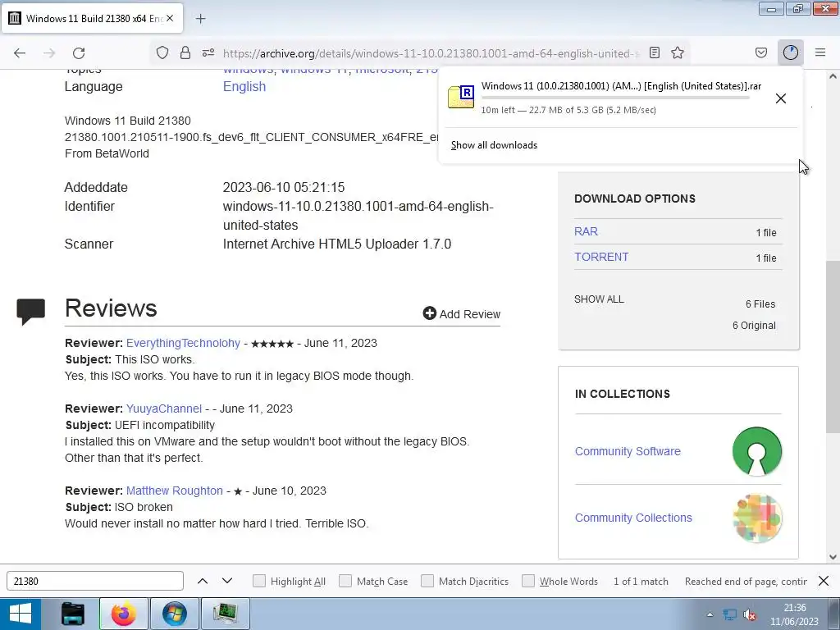Click the Addeddate value 2023-06-10 05:21:15

(x=283, y=187)
